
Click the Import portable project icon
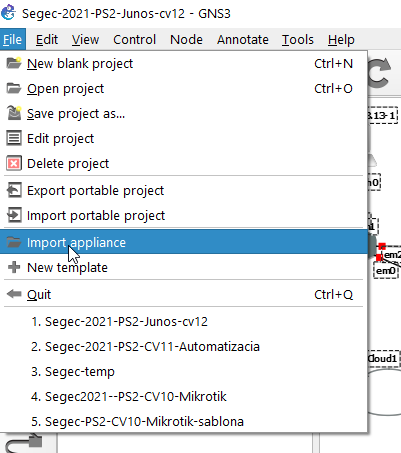click(x=14, y=215)
